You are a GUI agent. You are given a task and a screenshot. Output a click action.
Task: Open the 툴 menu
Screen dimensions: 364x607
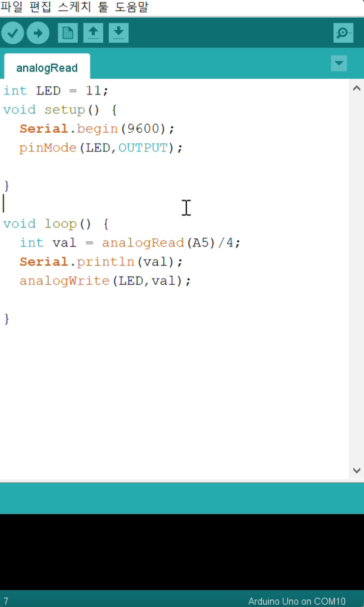pyautogui.click(x=103, y=7)
